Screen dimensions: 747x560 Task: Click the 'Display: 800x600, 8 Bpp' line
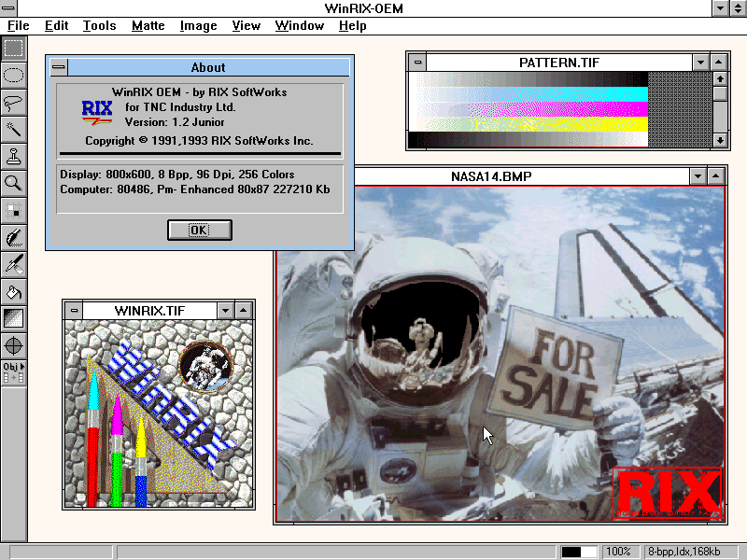point(177,175)
